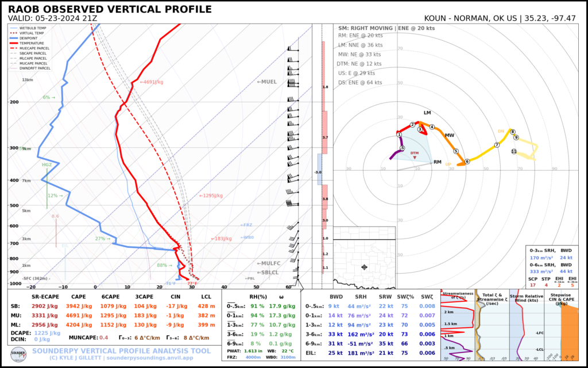Image resolution: width=588 pixels, height=368 pixels.
Task: Click the circled 7 km marker on hodograph
Action: 497,145
